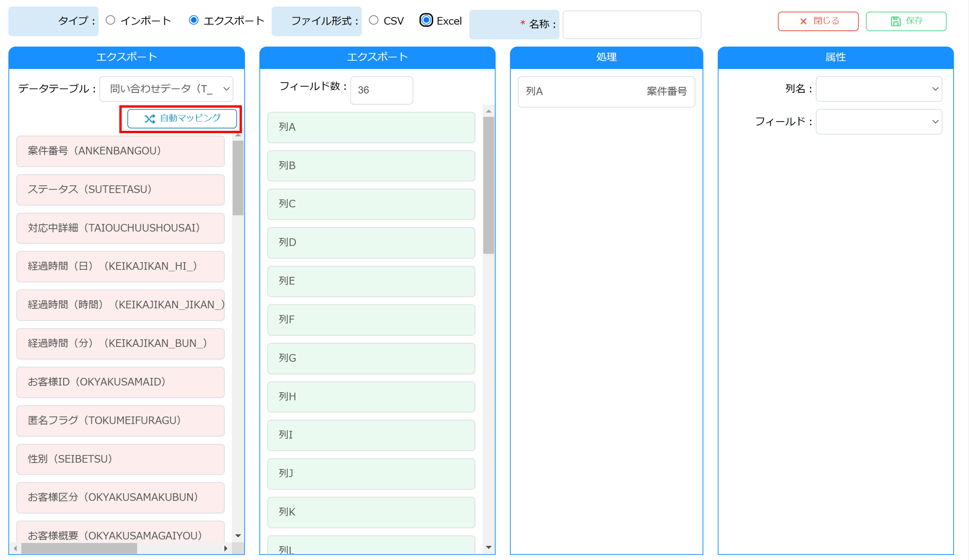Screen dimensions: 969x560
Task: Click the field list vertical scrollbar thumb
Action: tap(238, 178)
